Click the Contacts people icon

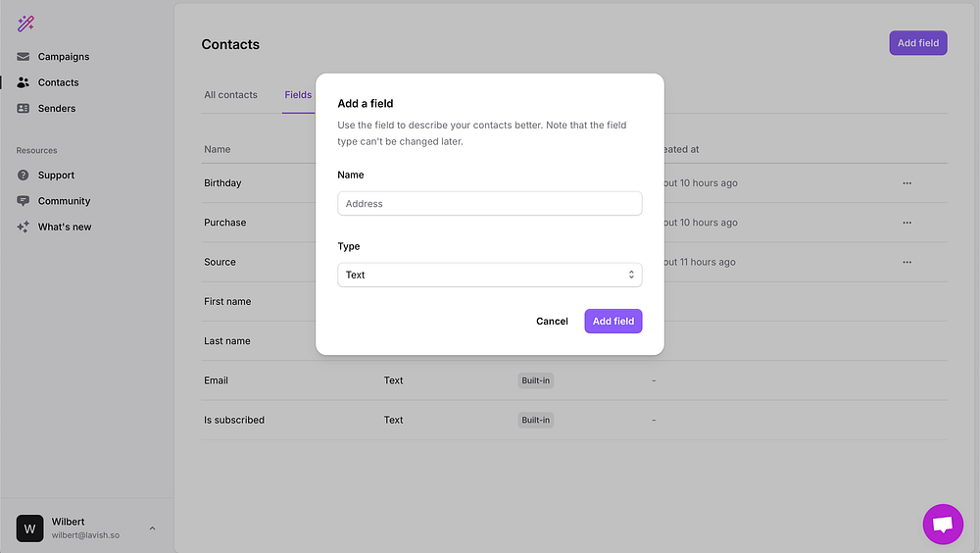click(x=24, y=82)
